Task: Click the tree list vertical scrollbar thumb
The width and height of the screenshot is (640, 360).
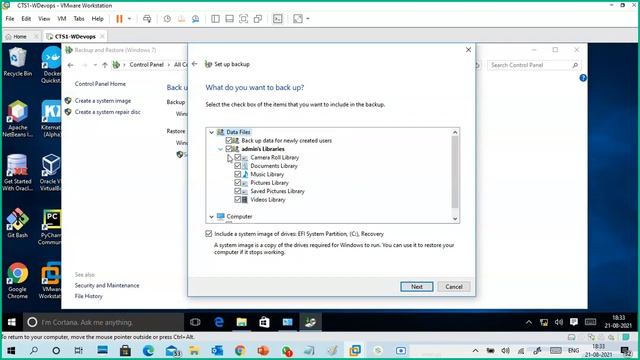Action: 455,172
